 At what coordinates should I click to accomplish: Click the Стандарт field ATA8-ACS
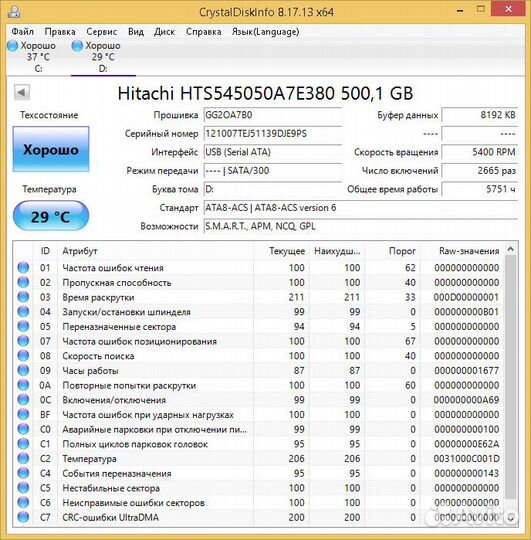click(361, 208)
